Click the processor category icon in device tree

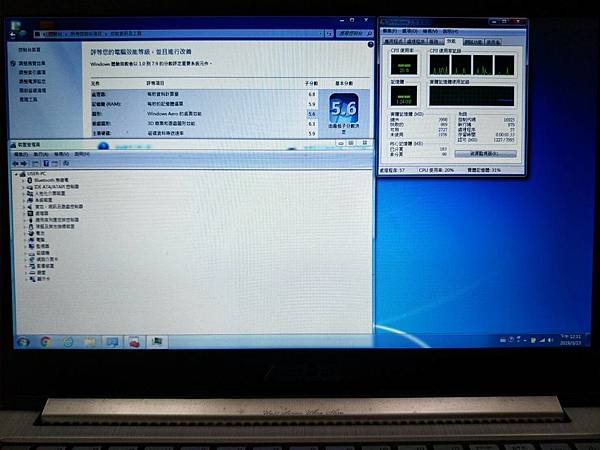pyautogui.click(x=30, y=213)
